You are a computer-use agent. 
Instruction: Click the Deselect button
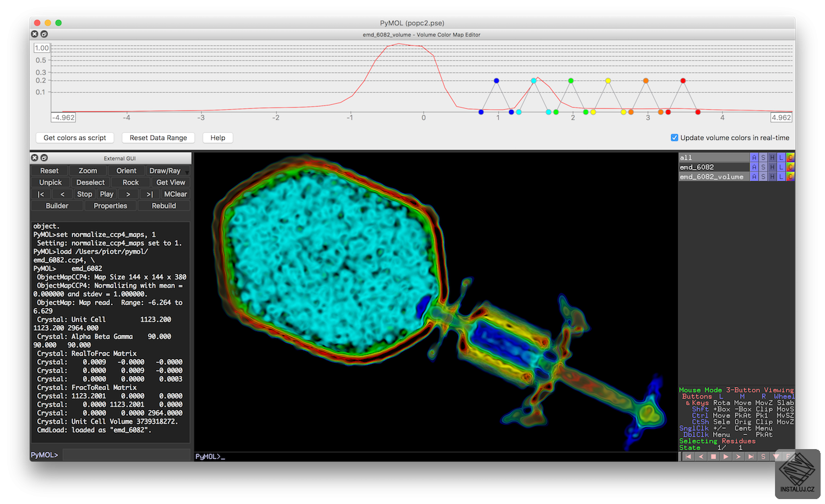[91, 182]
